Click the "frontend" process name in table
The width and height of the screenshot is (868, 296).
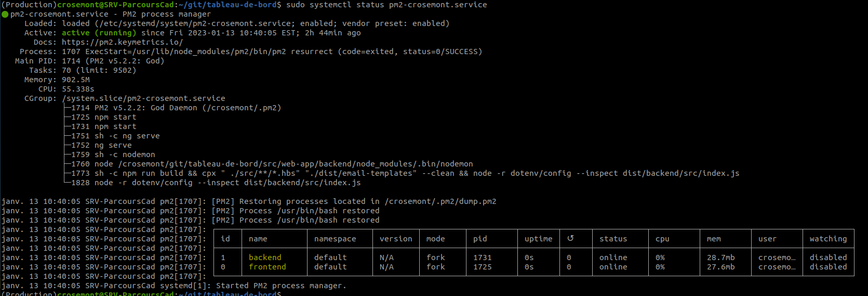[267, 267]
